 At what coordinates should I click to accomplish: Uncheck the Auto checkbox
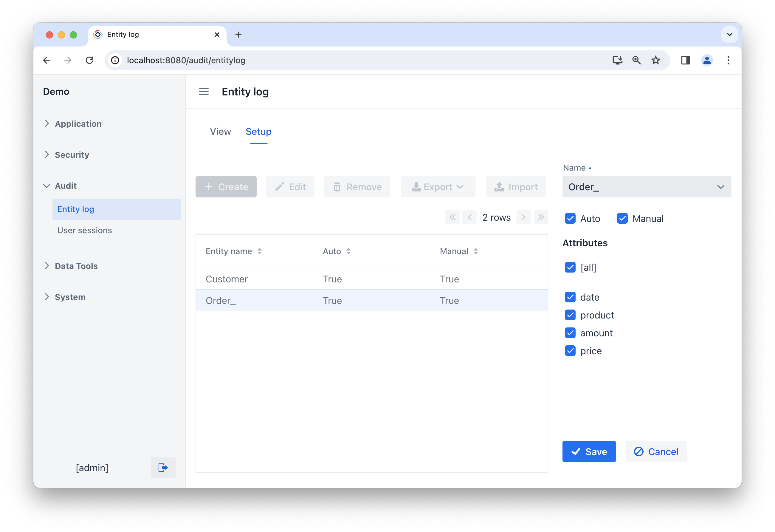coord(570,219)
